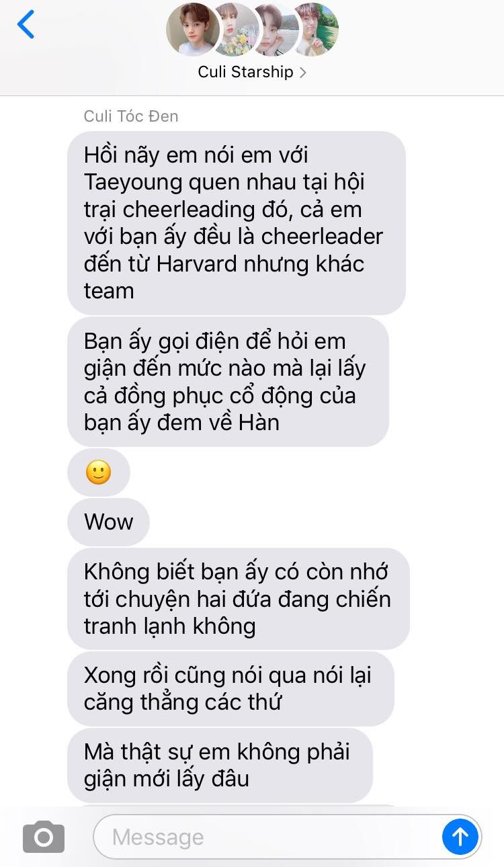
Task: Select the smiley emoji message bubble
Action: point(99,472)
